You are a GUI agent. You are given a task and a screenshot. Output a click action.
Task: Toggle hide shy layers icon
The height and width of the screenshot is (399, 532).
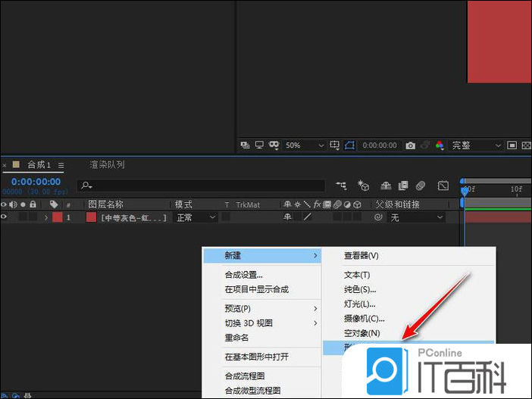[x=386, y=185]
